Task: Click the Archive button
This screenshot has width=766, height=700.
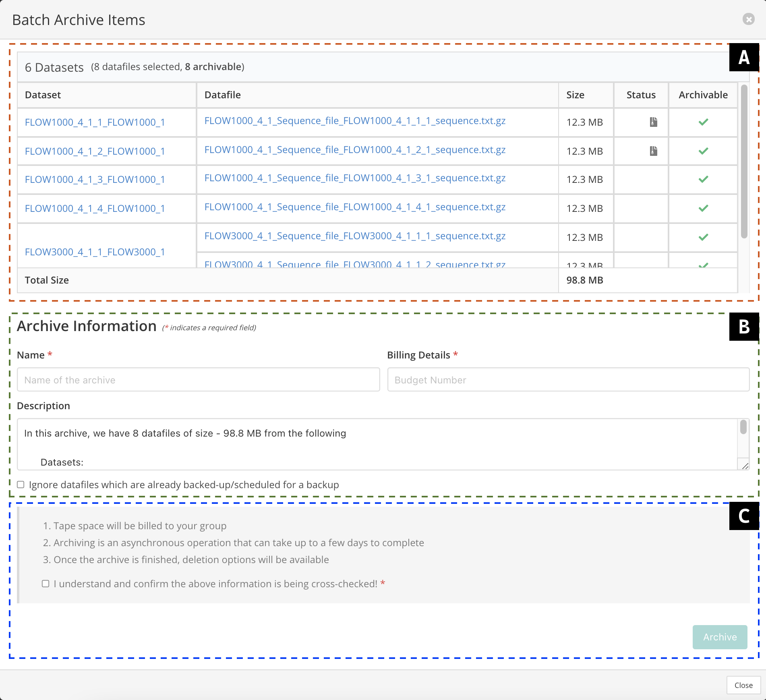Action: [720, 637]
